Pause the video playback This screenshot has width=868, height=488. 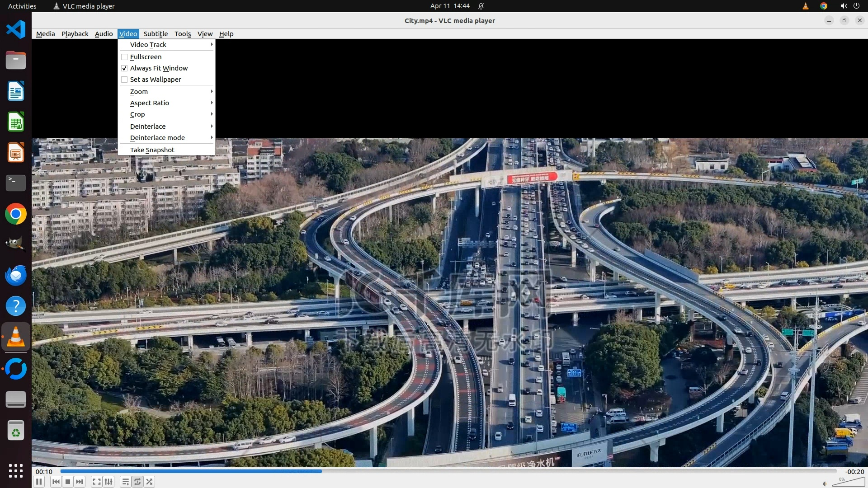pyautogui.click(x=39, y=482)
